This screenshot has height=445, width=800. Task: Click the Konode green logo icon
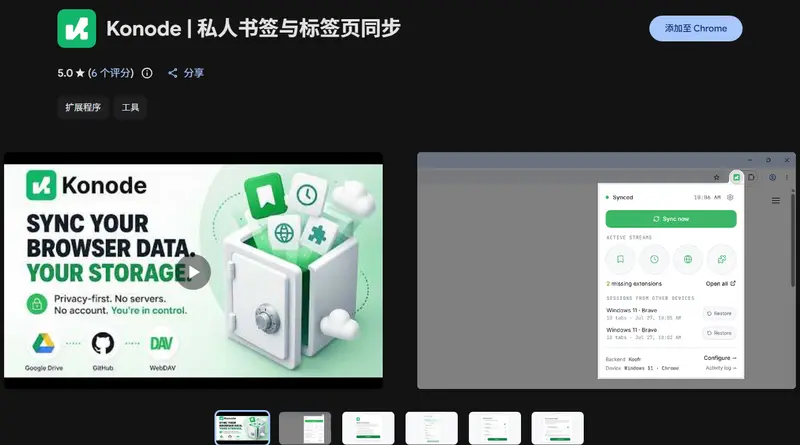[77, 29]
